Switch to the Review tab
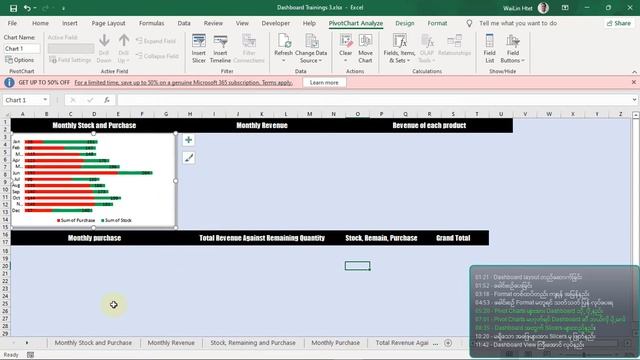640x360 pixels. [213, 23]
